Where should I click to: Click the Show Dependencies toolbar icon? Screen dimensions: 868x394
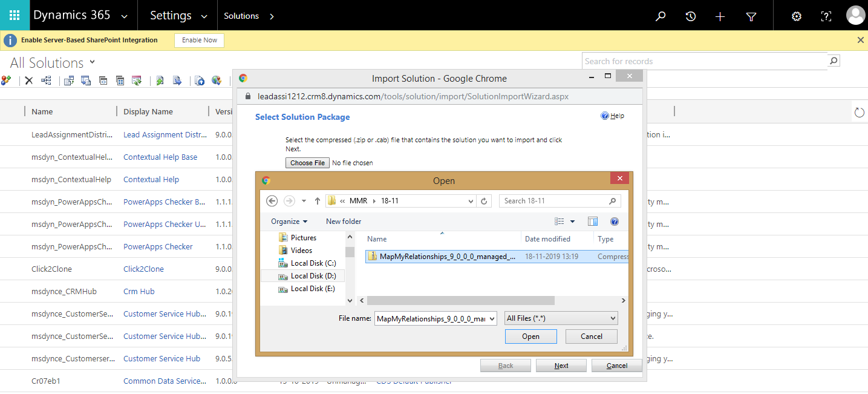(x=46, y=80)
